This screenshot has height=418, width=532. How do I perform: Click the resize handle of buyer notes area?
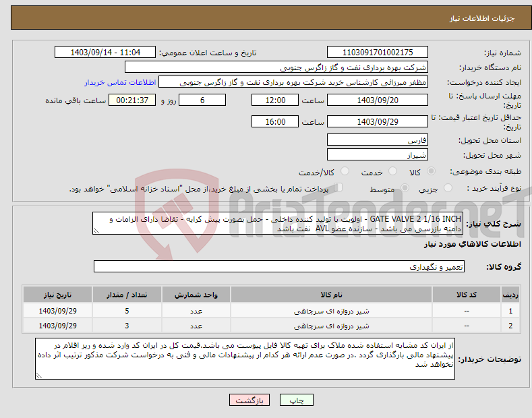click(38, 376)
